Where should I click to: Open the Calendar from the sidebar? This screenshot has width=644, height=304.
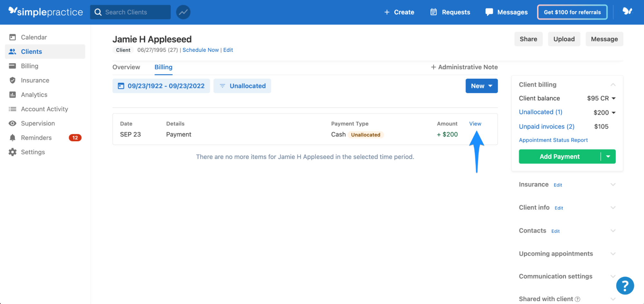point(34,37)
